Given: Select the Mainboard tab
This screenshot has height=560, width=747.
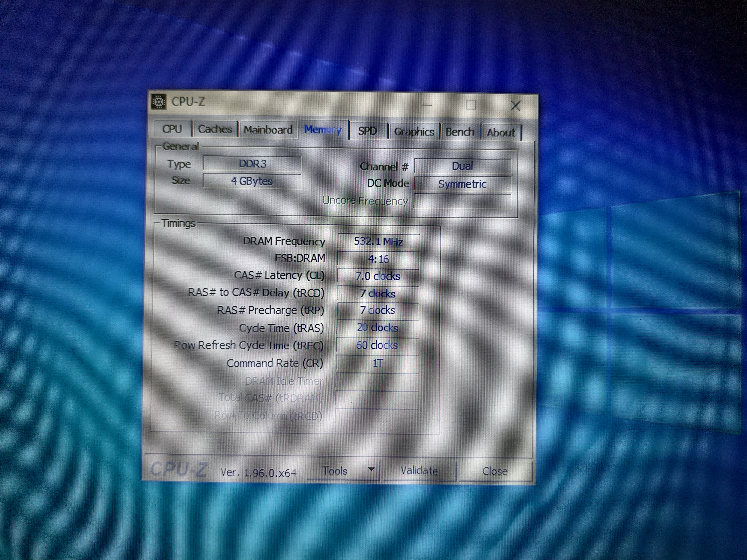Looking at the screenshot, I should 268,130.
